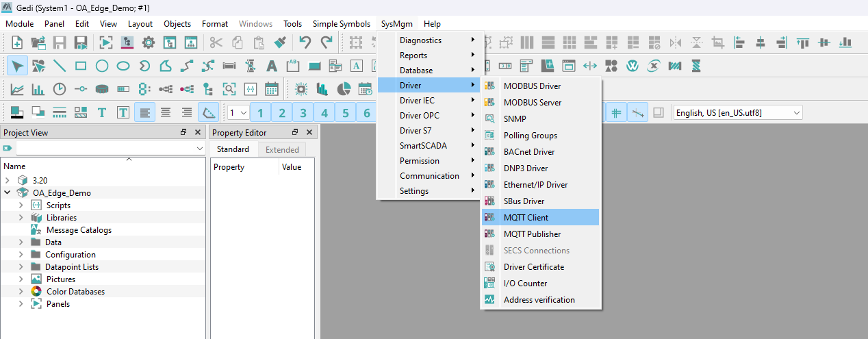868x339 pixels.
Task: Toggle layer 3 visibility button
Action: (x=303, y=113)
